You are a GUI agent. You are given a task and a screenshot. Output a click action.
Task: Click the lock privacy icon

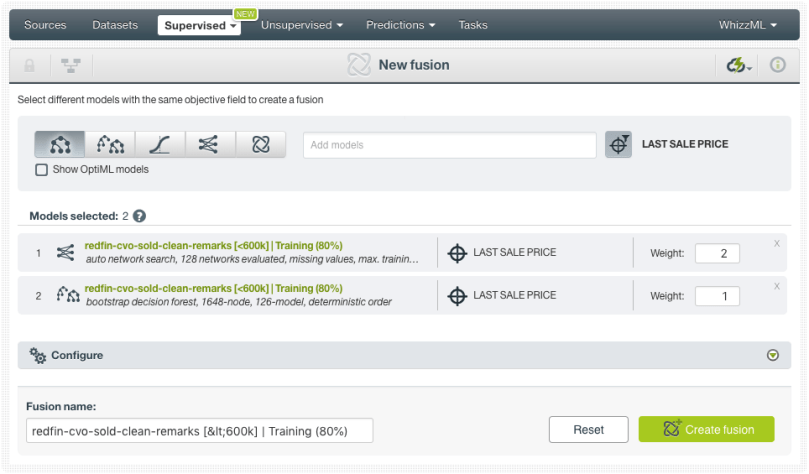coord(30,65)
